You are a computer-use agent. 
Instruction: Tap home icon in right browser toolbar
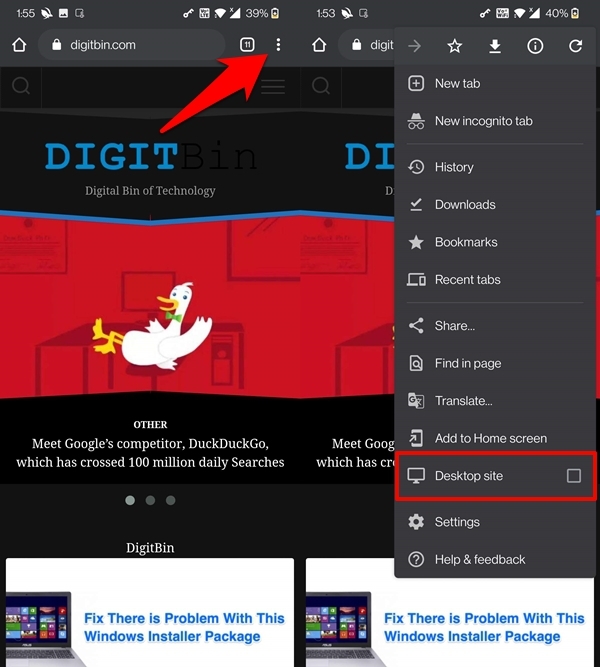click(319, 45)
